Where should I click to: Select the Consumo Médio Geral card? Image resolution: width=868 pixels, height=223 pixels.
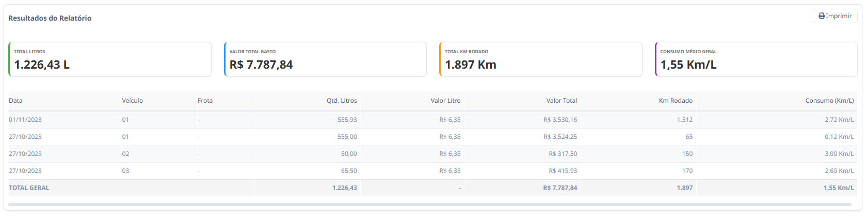[x=756, y=59]
